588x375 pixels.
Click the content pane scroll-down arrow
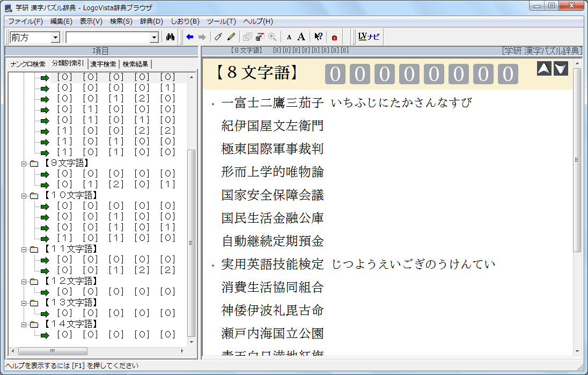[x=577, y=351]
